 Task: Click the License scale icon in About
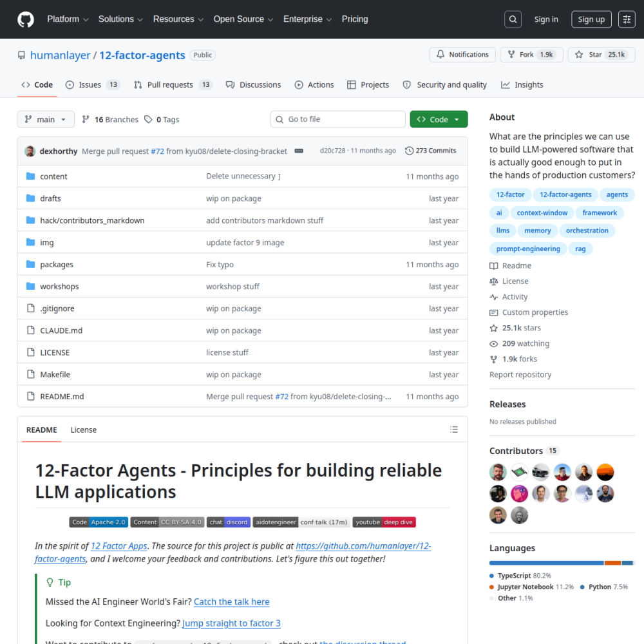494,281
